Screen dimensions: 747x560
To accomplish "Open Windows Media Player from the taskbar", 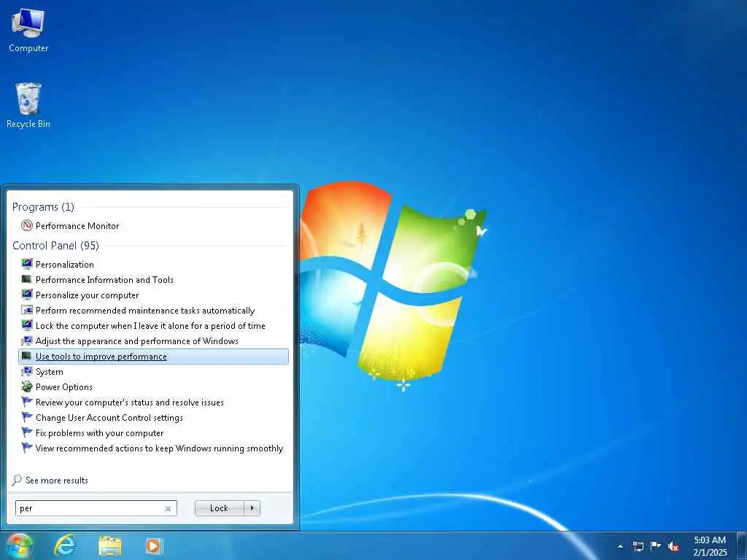I will 154,546.
